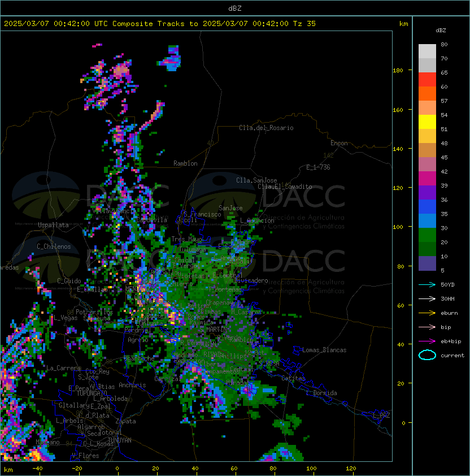
Task: Click the magenta eb+bip arrow legend icon
Action: (x=427, y=341)
